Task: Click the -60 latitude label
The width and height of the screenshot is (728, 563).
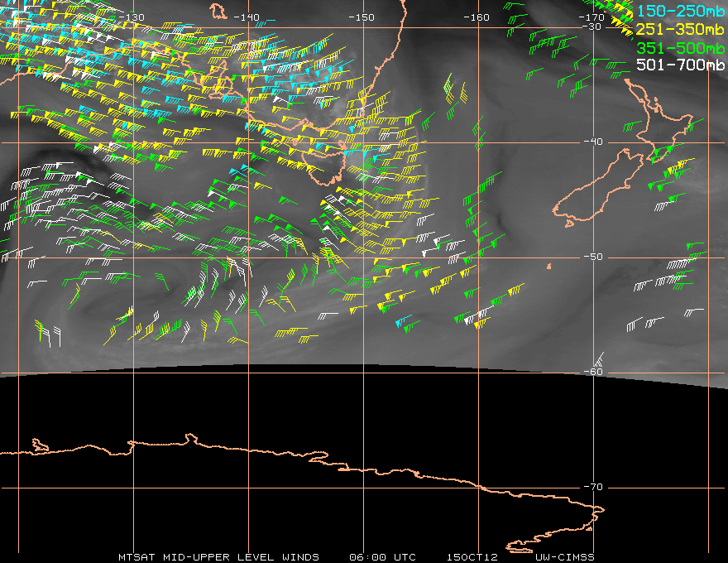Action: point(593,372)
